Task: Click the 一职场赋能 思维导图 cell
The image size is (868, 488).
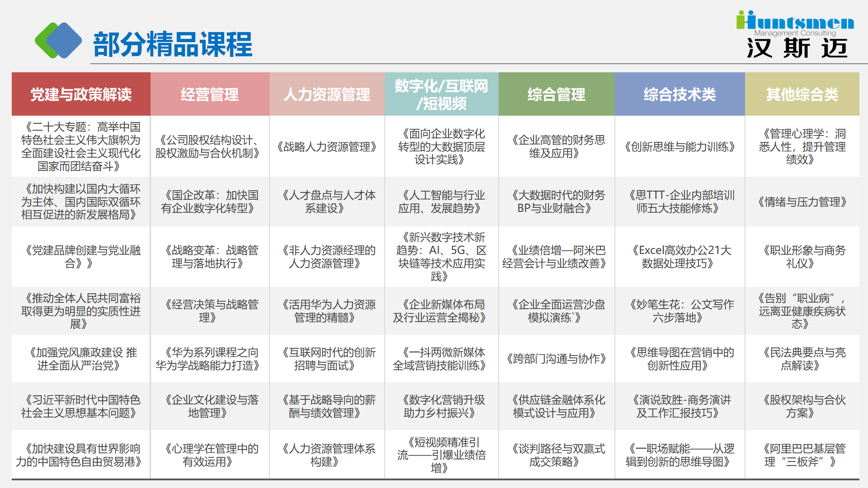Action: [x=680, y=455]
